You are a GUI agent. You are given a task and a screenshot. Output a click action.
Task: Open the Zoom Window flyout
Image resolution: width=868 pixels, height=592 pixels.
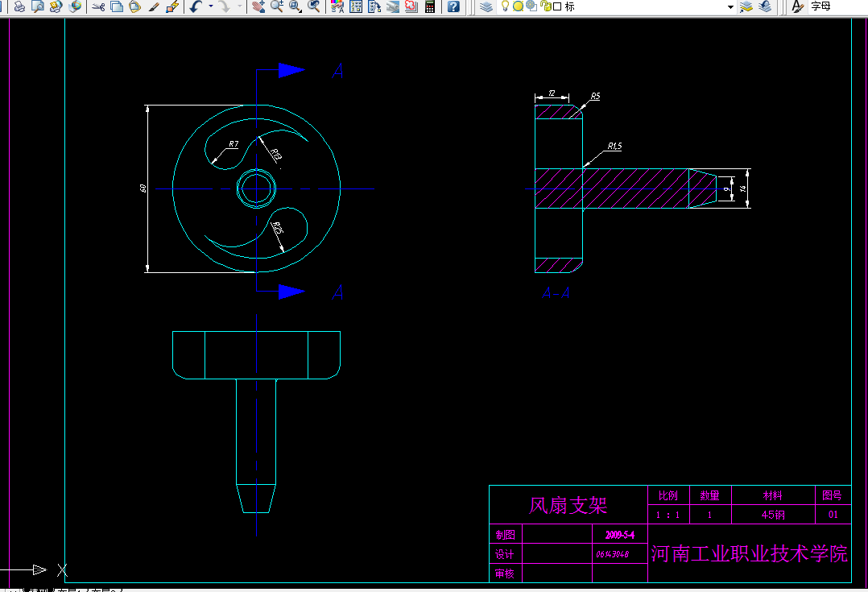pos(296,6)
